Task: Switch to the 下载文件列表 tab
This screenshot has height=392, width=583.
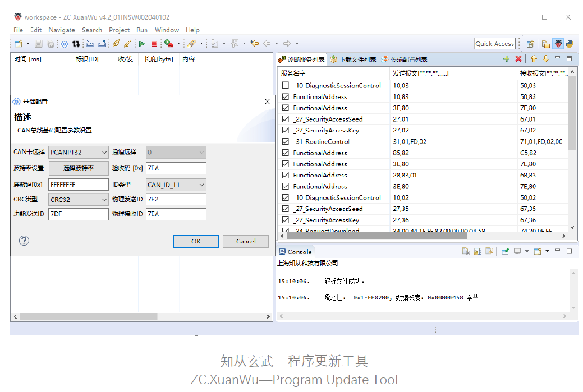Action: tap(353, 59)
